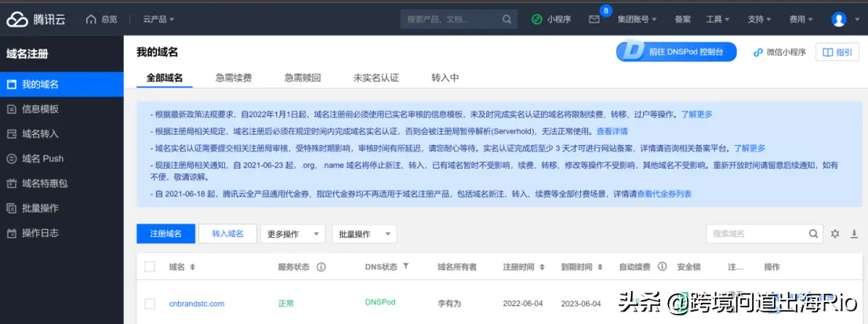The image size is (868, 324).
Task: Click the 安全锁 column header
Action: coord(688,267)
